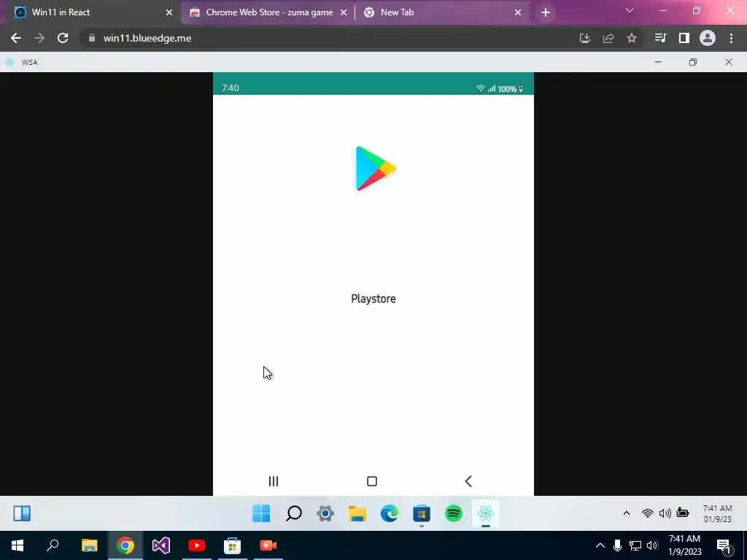
Task: Open Chrome three-dot menu
Action: coord(731,38)
